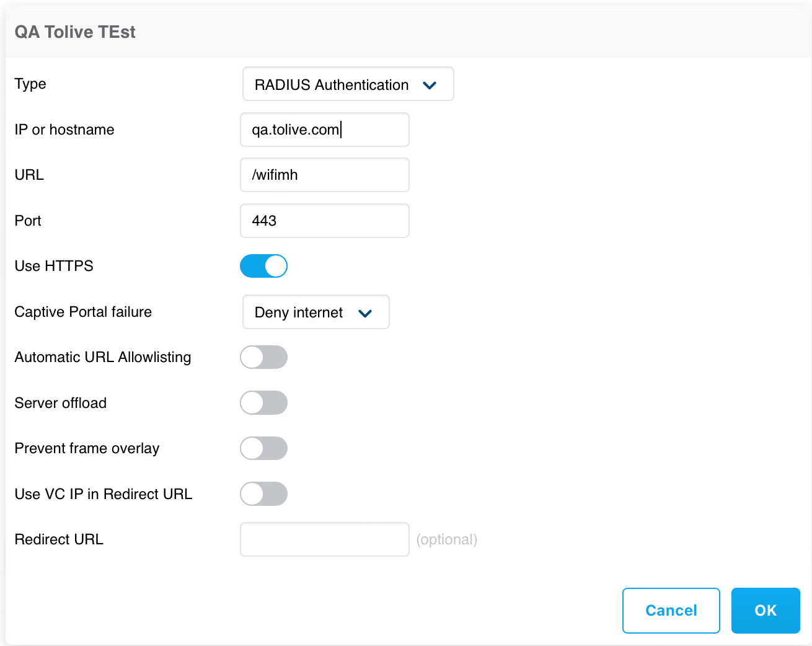Viewport: 812px width, 646px height.
Task: Click the IP or hostname field
Action: [325, 130]
